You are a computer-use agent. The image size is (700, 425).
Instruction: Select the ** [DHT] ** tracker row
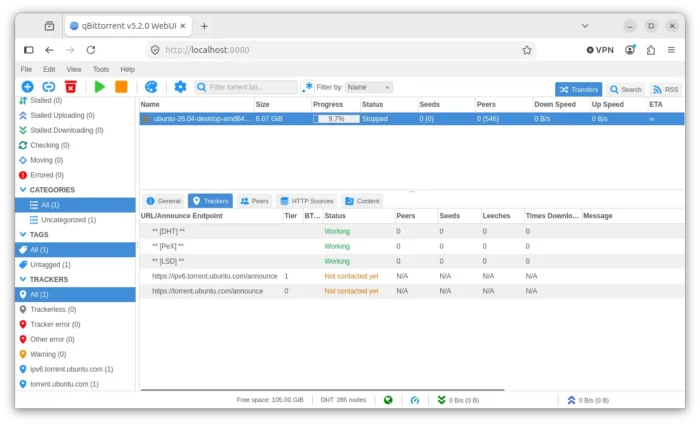412,231
